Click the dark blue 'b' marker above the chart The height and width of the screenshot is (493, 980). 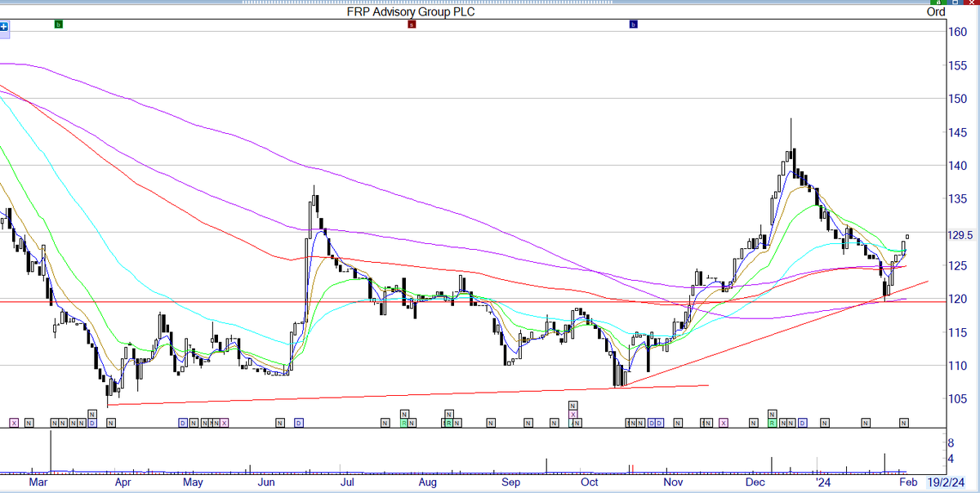point(633,25)
